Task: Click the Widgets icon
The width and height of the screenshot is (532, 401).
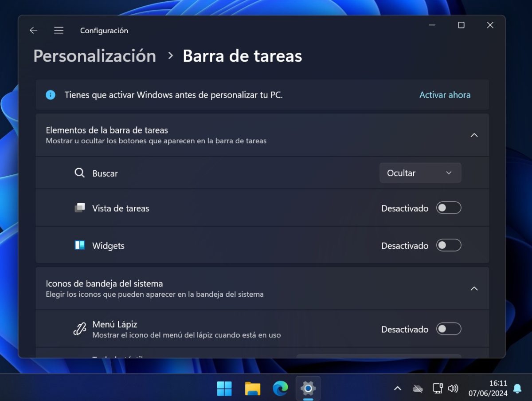Action: pyautogui.click(x=80, y=245)
